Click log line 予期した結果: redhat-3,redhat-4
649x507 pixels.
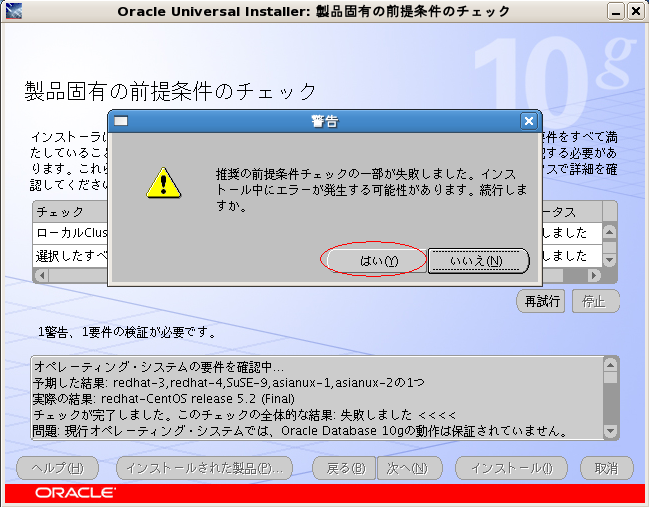[229, 383]
